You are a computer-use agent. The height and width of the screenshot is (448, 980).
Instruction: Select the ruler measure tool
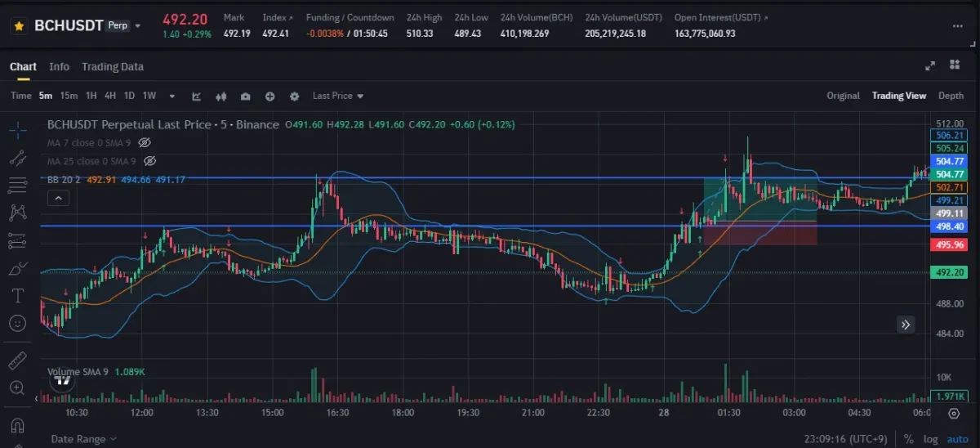(x=18, y=360)
